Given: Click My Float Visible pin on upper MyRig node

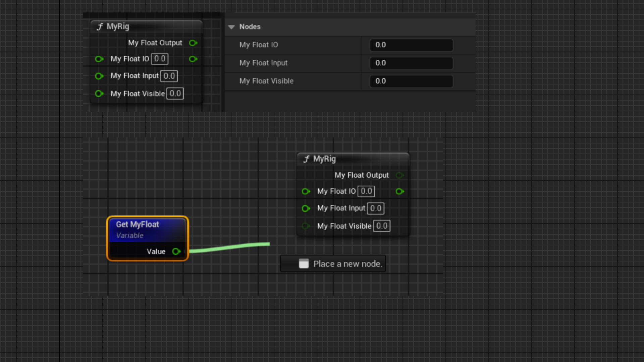Looking at the screenshot, I should pos(99,94).
